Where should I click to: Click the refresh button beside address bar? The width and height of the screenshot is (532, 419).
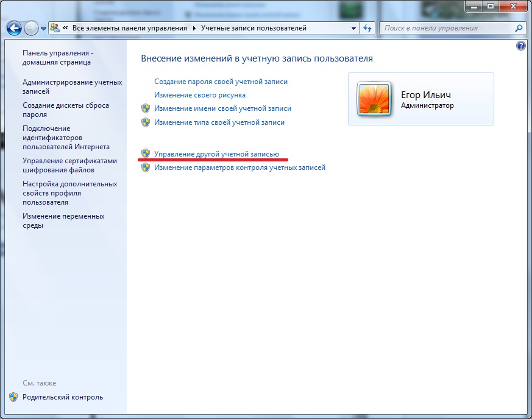(x=367, y=28)
